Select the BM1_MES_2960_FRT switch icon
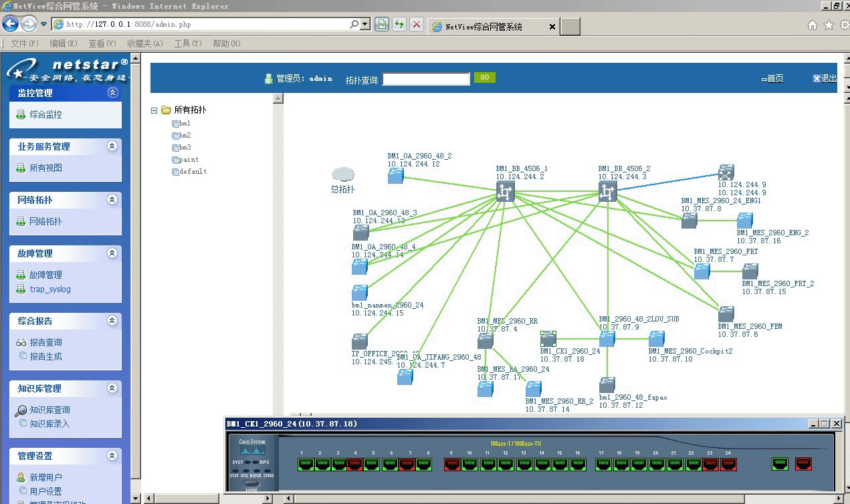 pyautogui.click(x=702, y=271)
